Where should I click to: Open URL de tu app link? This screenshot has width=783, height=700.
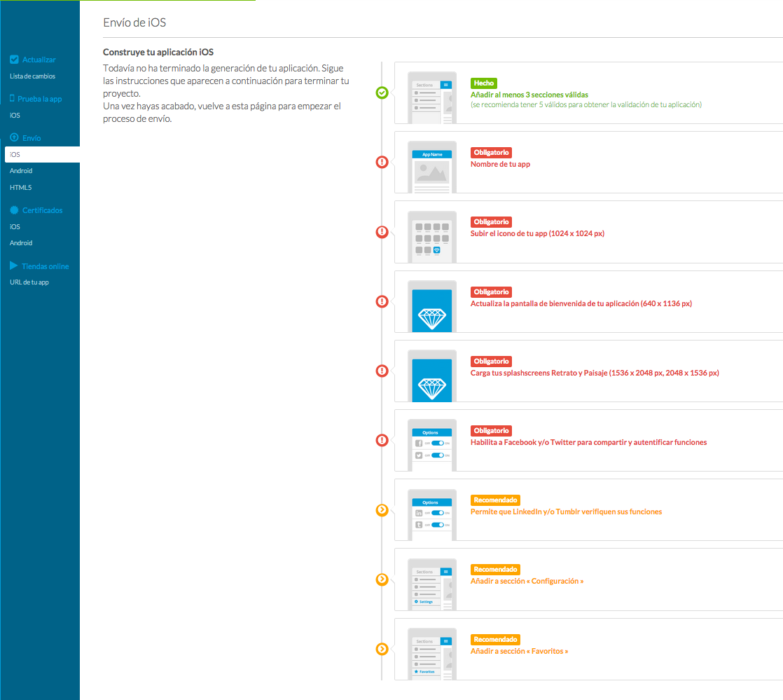(29, 282)
